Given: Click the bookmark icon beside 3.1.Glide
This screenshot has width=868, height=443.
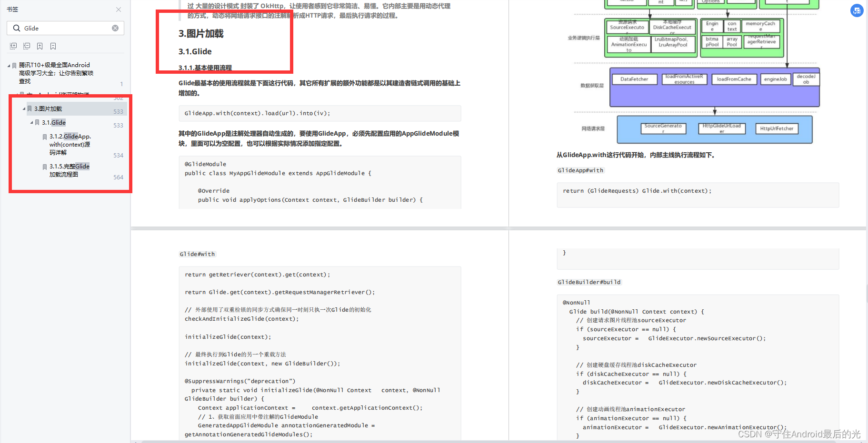Looking at the screenshot, I should (x=37, y=123).
